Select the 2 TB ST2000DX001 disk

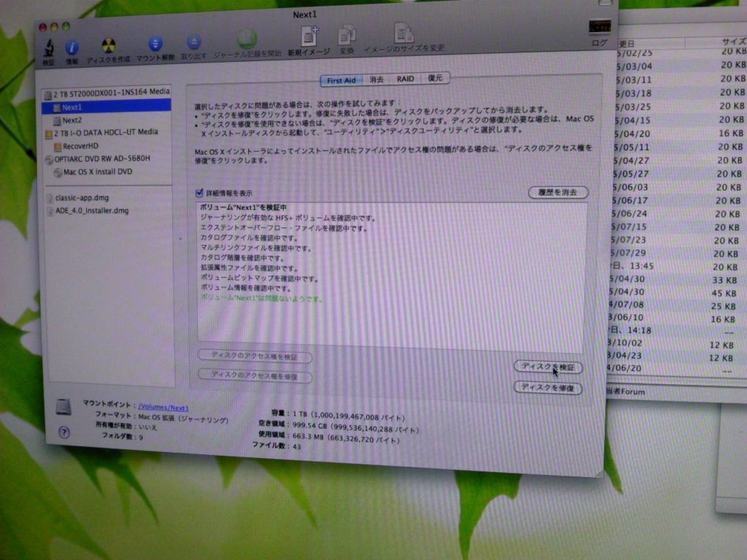click(111, 93)
